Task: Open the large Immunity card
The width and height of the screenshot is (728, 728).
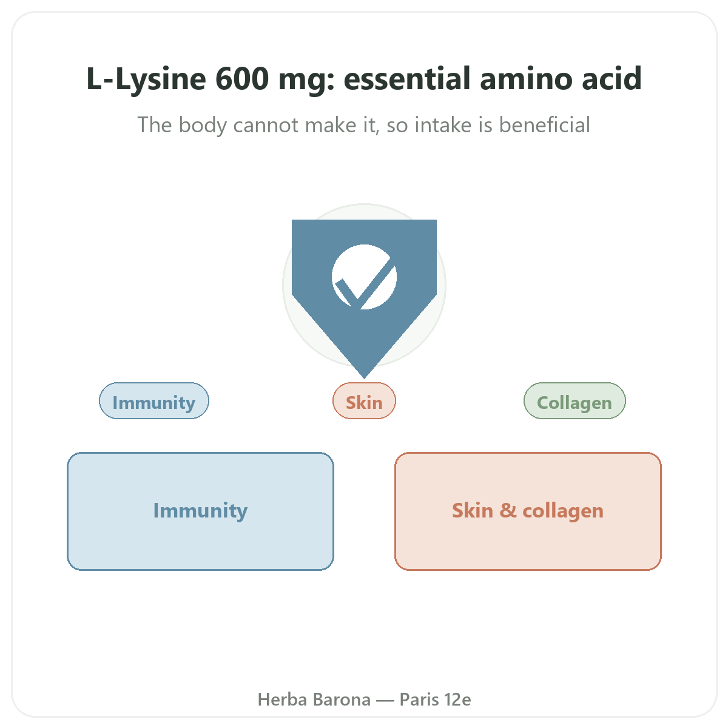Action: [x=200, y=511]
